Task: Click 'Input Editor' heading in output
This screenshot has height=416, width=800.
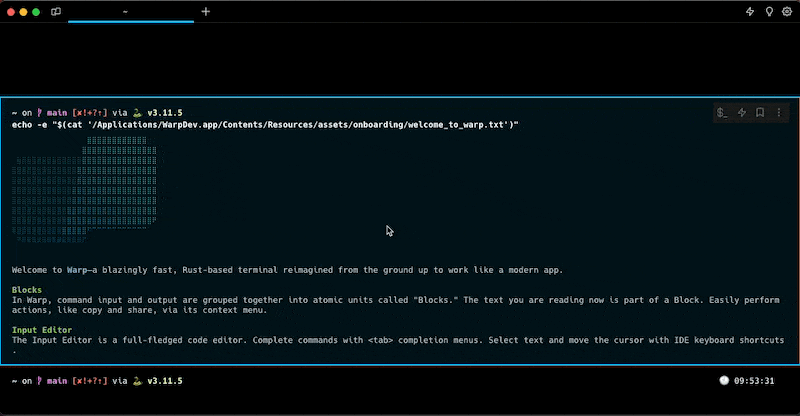Action: pos(42,330)
